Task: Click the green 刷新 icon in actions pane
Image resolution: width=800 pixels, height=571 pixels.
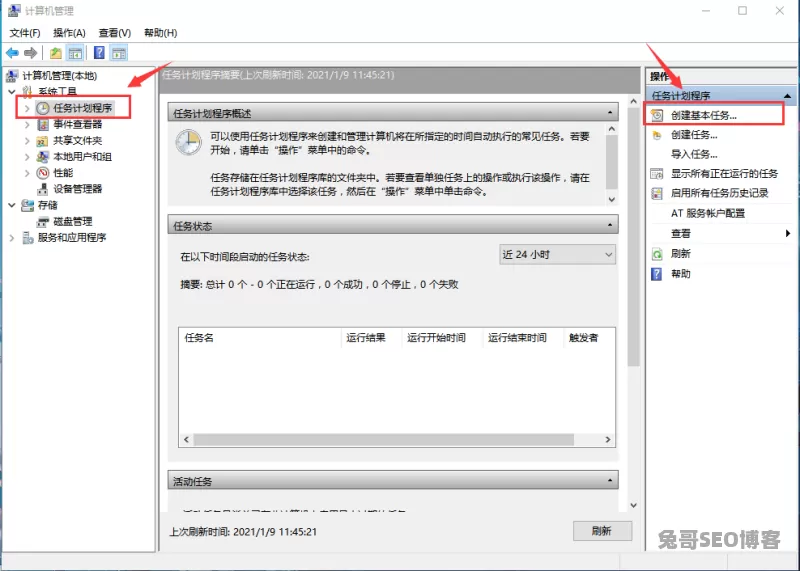Action: (657, 254)
